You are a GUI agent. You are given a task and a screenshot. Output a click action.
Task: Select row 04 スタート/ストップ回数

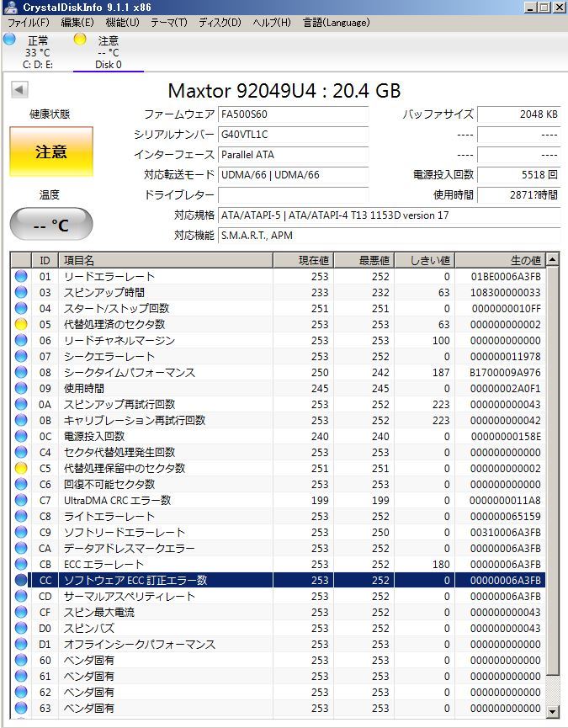click(x=278, y=308)
